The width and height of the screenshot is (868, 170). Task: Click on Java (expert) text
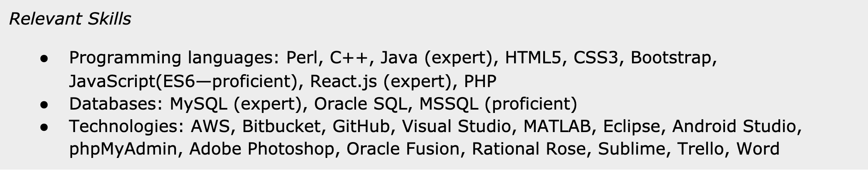pyautogui.click(x=437, y=58)
